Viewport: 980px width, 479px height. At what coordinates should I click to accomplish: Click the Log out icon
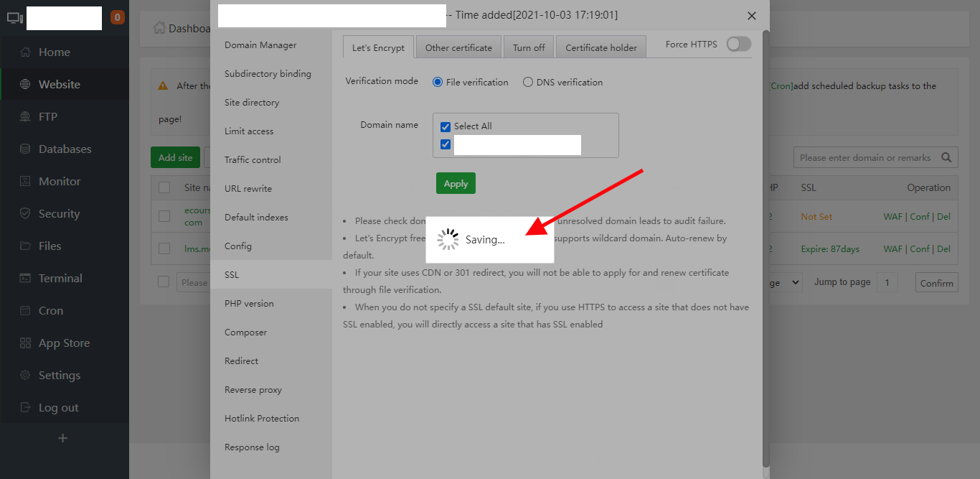coord(25,407)
